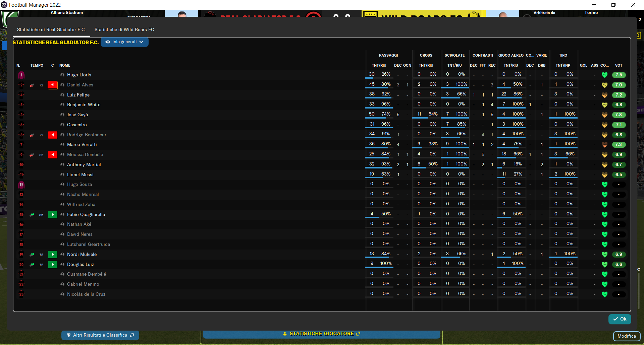Click the player info icon beside Casemiro
This screenshot has width=644, height=345.
click(x=62, y=125)
